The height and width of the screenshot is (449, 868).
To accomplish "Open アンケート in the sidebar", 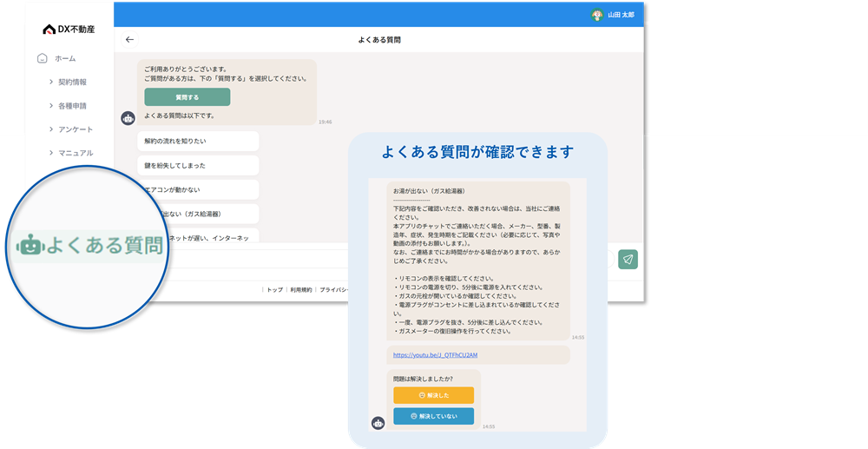I will pyautogui.click(x=76, y=129).
